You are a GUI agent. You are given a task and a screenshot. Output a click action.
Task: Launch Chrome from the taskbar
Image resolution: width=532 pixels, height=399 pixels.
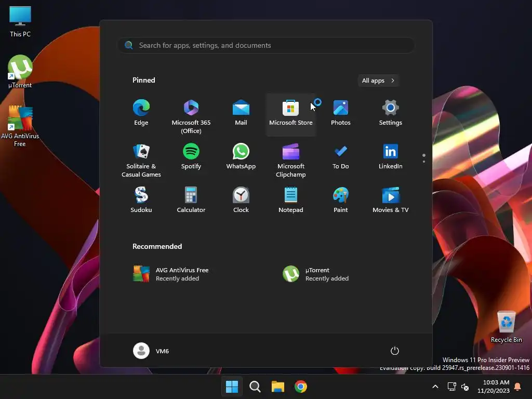pos(301,387)
